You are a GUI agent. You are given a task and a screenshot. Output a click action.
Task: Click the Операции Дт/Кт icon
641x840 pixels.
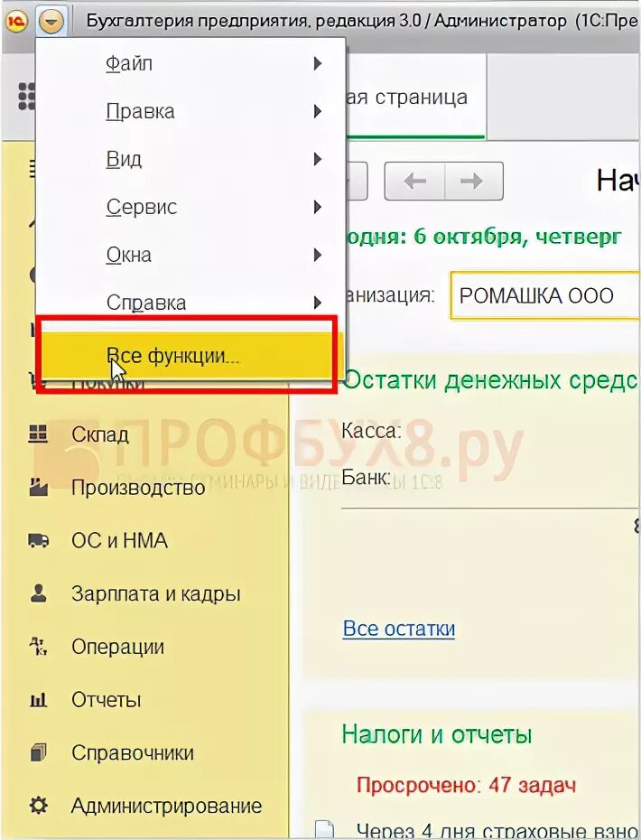[x=38, y=646]
